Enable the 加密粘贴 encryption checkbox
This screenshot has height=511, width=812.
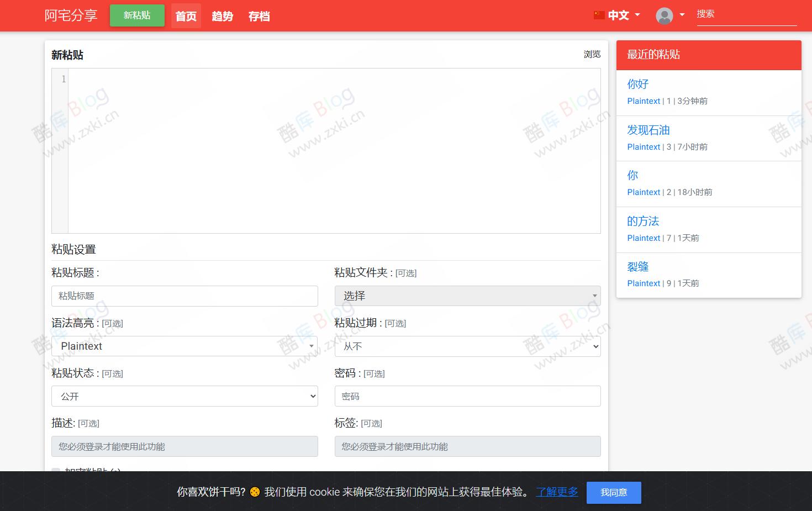55,471
